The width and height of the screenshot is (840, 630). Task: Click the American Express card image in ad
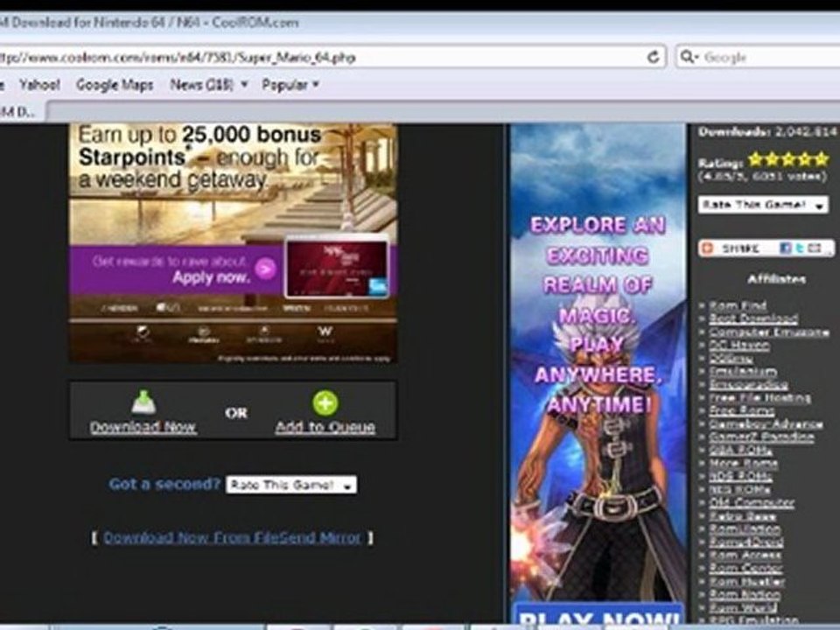pos(337,269)
